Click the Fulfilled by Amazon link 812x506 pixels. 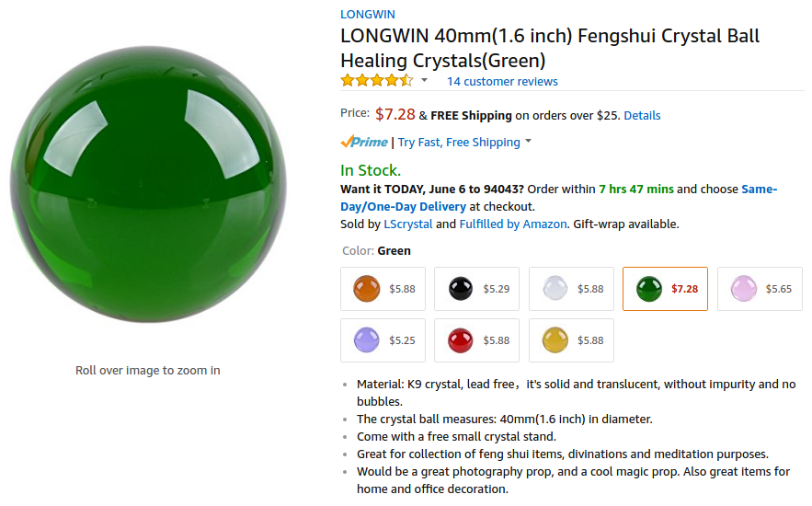(x=513, y=224)
